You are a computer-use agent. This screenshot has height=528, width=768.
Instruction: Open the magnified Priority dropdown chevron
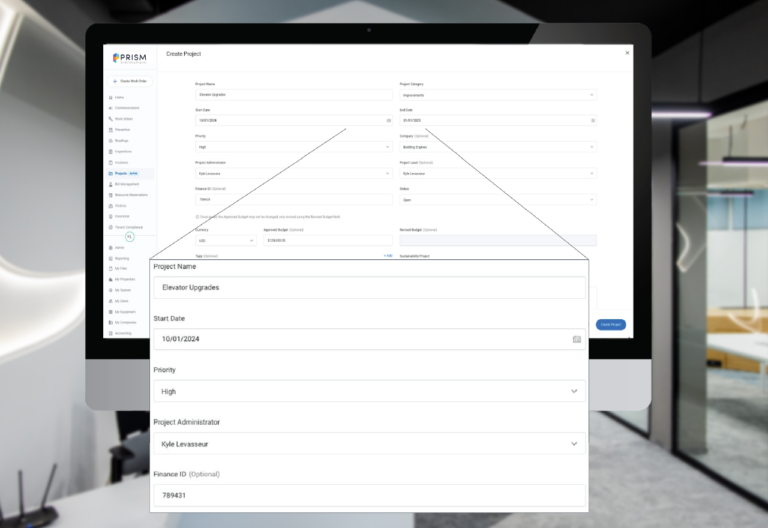pyautogui.click(x=574, y=391)
